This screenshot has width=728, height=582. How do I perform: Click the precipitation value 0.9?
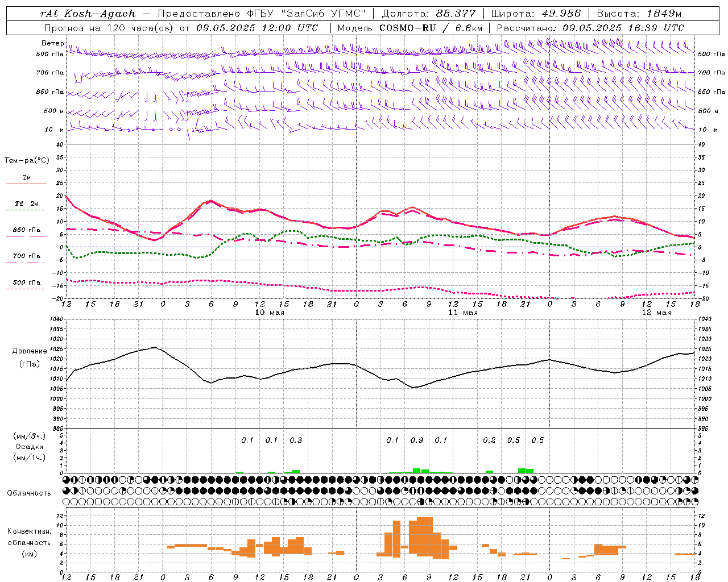[417, 440]
